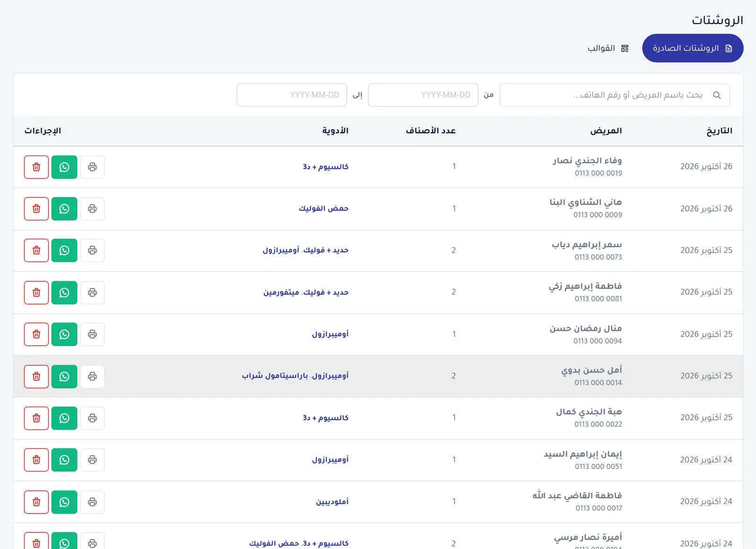
Task: Send WhatsApp to وفاء الجندي نصار
Action: (64, 167)
